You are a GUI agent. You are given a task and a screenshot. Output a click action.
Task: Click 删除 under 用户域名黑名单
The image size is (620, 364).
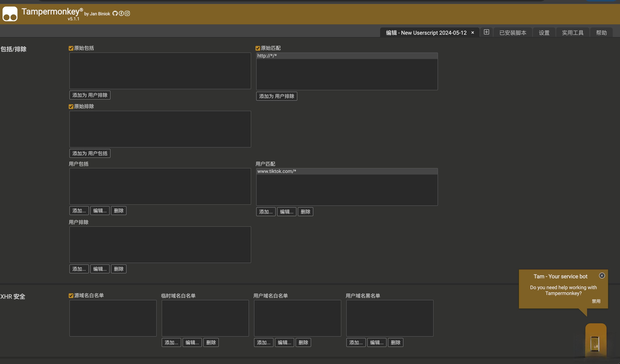(395, 342)
